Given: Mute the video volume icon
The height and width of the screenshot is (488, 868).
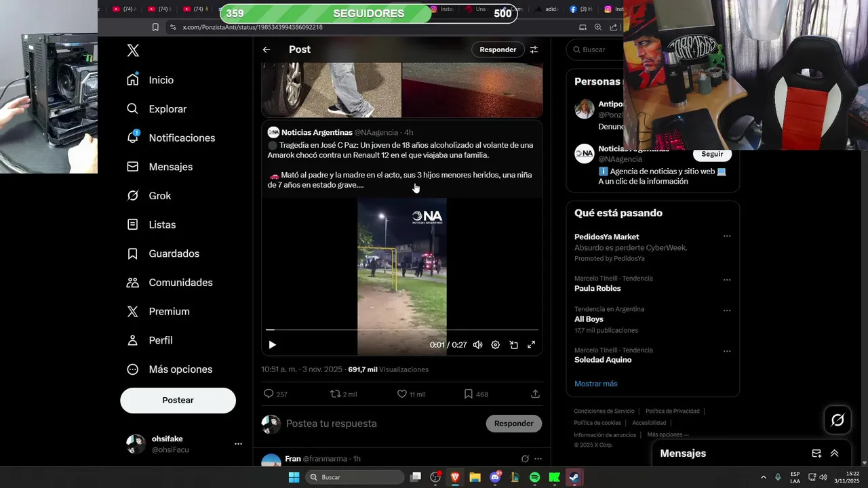Looking at the screenshot, I should coord(477,345).
